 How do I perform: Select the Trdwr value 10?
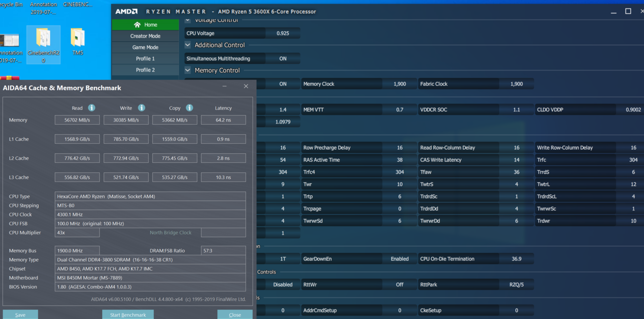pos(633,221)
